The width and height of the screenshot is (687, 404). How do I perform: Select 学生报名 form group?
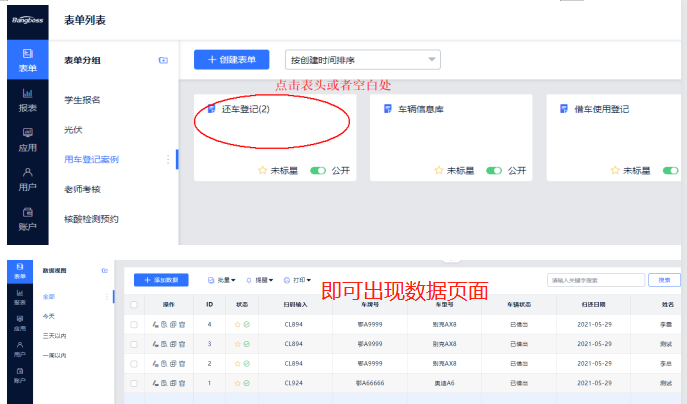(x=82, y=100)
